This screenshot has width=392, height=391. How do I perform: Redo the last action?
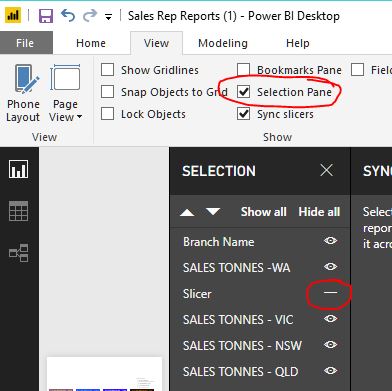[x=90, y=15]
